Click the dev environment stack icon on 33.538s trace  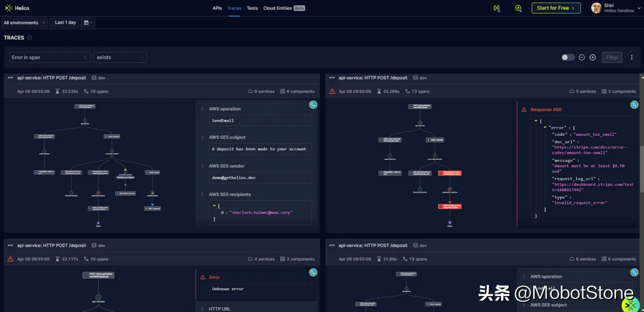[x=94, y=78]
